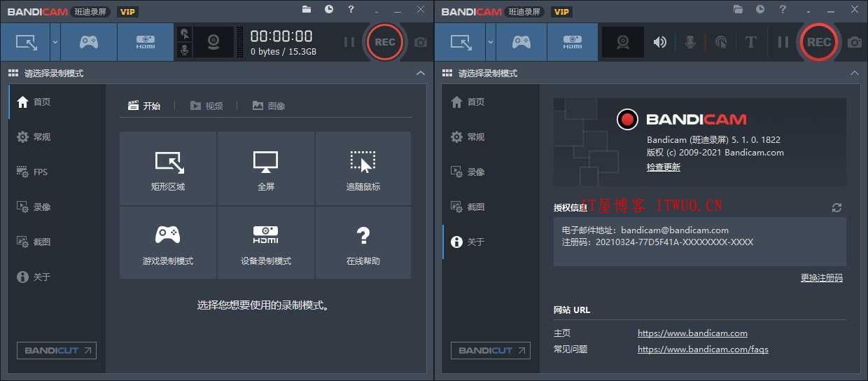The height and width of the screenshot is (381, 868).
Task: Choose 追随鼠标 follow mouse tile
Action: click(x=363, y=168)
